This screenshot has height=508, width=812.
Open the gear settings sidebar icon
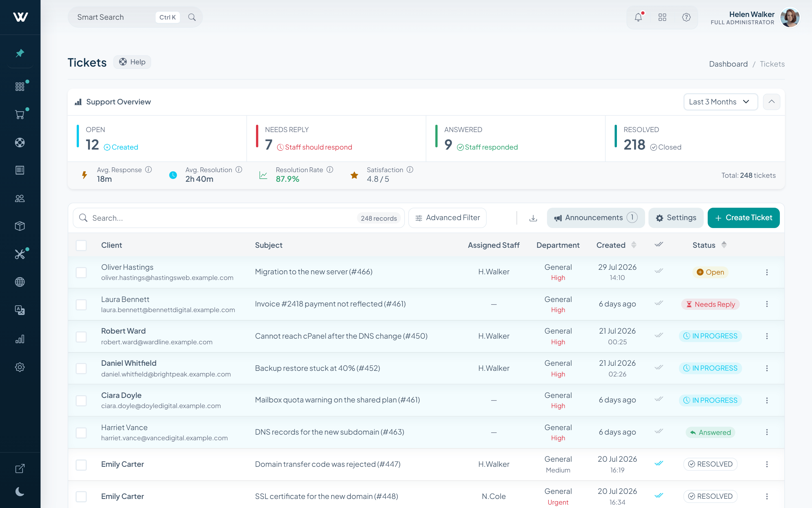20,367
